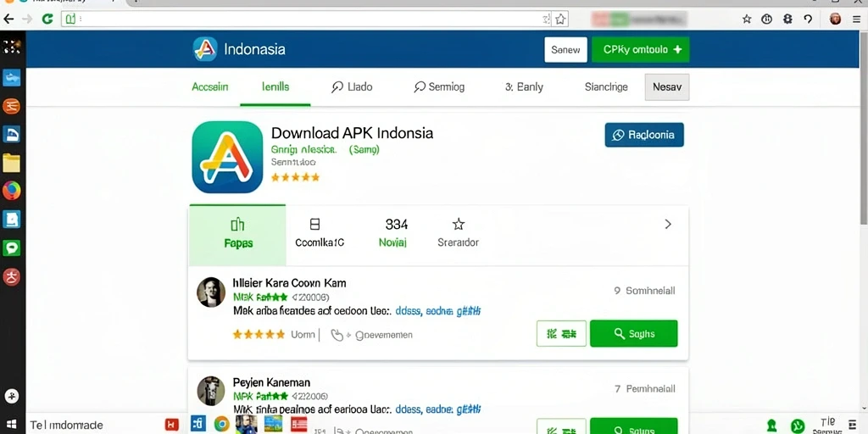Click the green chat tray icon beside the clock

click(x=798, y=426)
